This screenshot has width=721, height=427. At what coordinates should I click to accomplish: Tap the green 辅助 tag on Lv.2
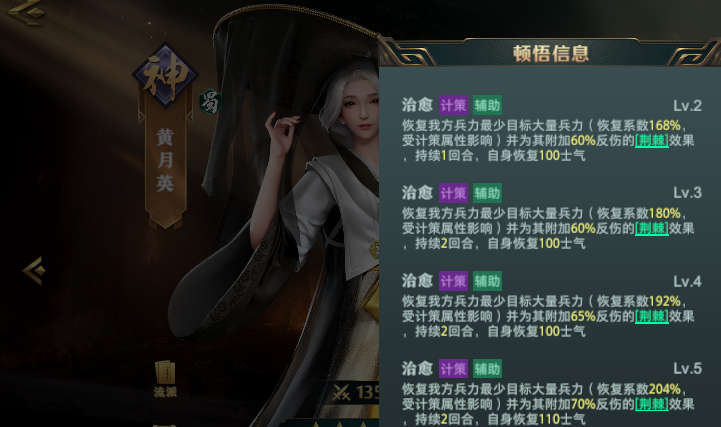[x=487, y=105]
